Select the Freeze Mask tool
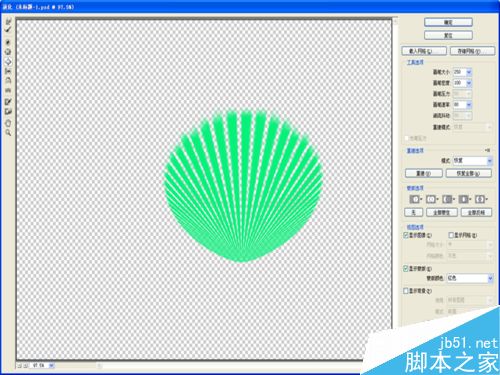Screen dimensions: 500x375 click(x=8, y=102)
